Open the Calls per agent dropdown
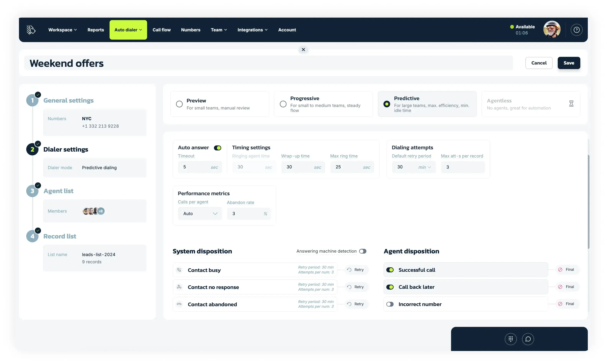606x364 pixels. coord(200,213)
